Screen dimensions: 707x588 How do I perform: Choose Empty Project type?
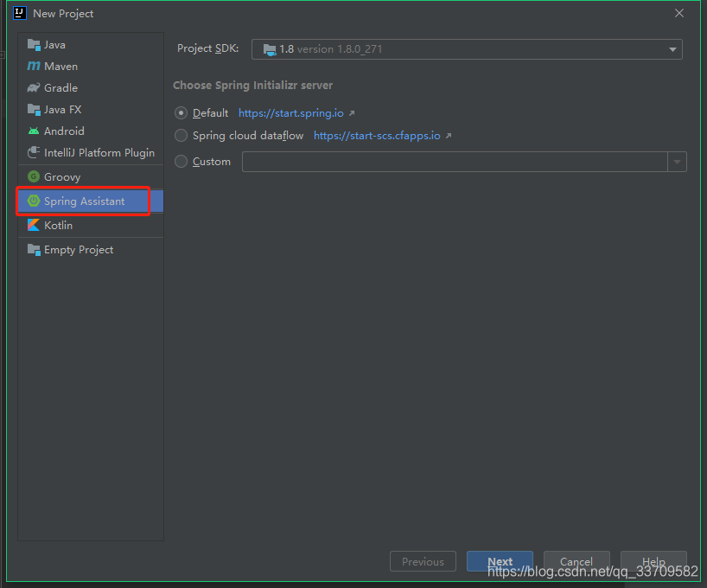[x=91, y=250]
